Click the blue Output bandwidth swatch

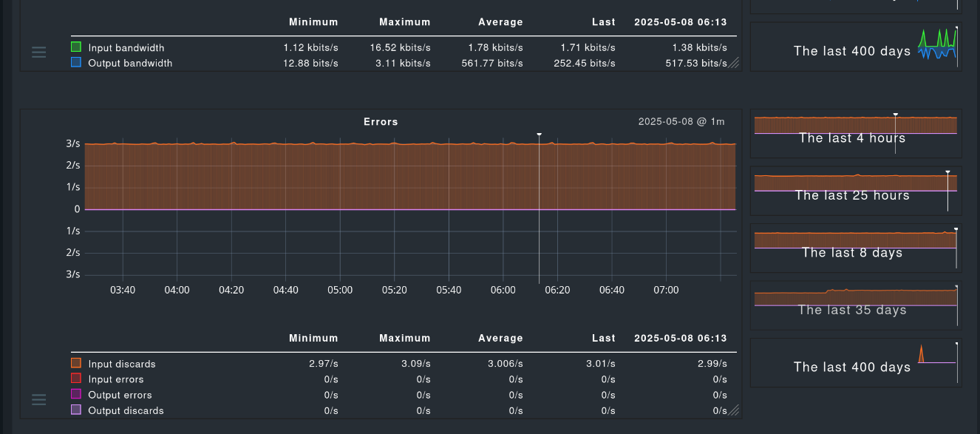pos(76,63)
